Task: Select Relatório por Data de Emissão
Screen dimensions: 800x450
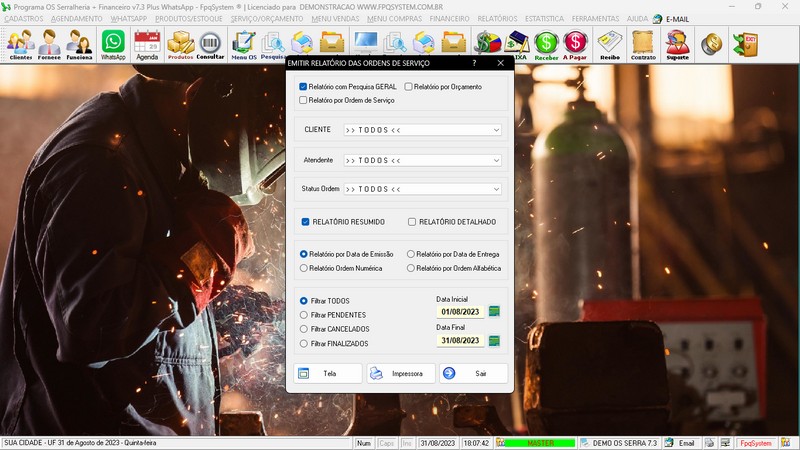Action: click(x=304, y=254)
